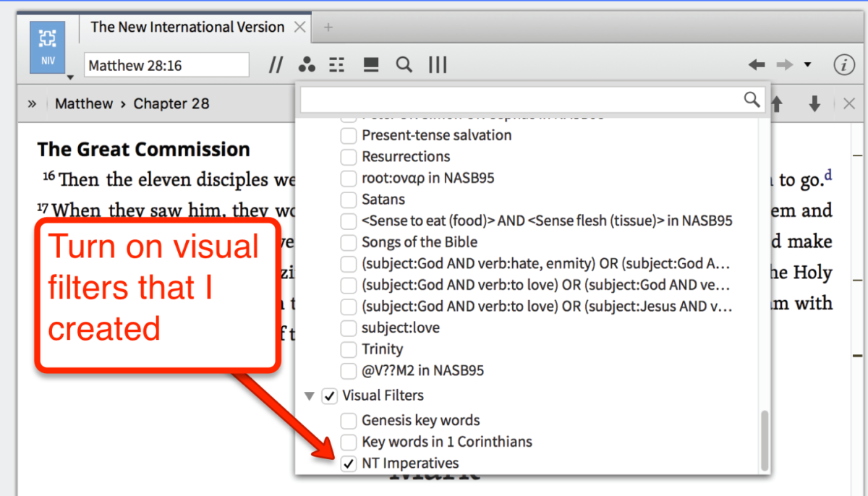Enable the Genesis key words filter

348,420
